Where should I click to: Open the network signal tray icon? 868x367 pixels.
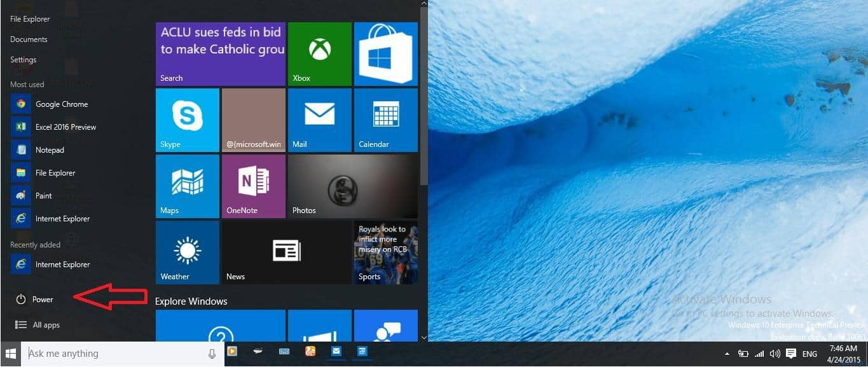pos(759,354)
